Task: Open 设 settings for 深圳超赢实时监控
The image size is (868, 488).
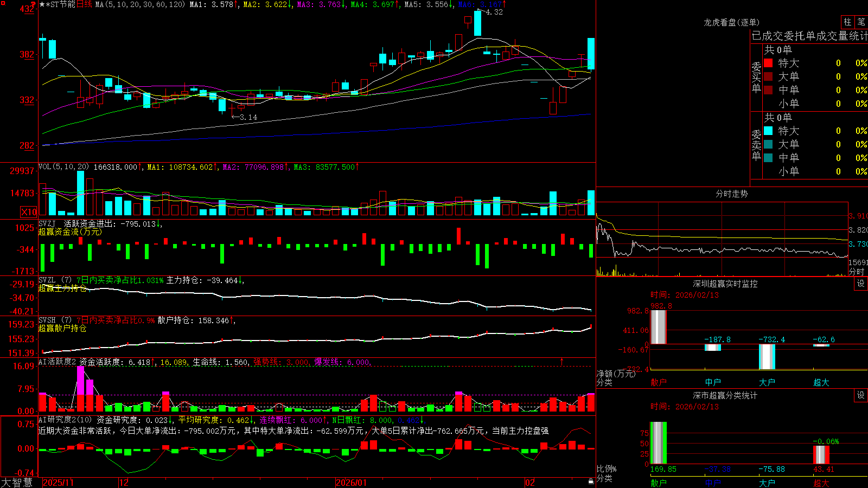Action: [861, 284]
